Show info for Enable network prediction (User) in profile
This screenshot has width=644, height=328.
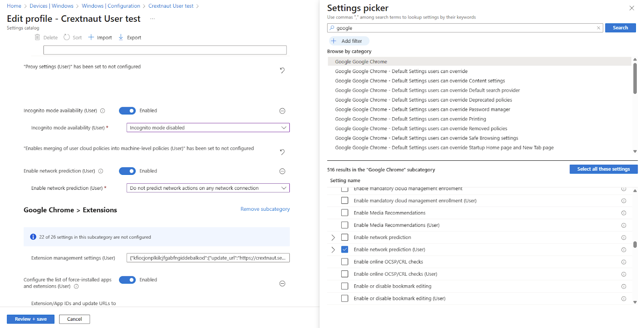click(x=101, y=171)
